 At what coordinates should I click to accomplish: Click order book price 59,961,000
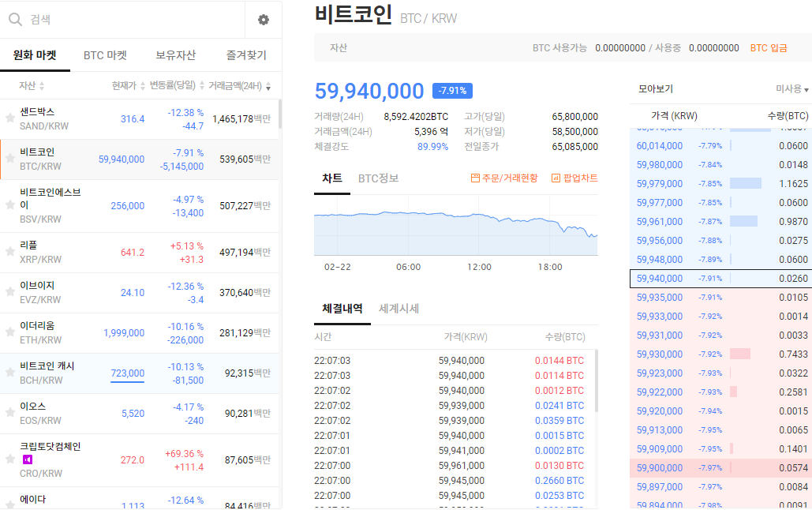pos(659,222)
